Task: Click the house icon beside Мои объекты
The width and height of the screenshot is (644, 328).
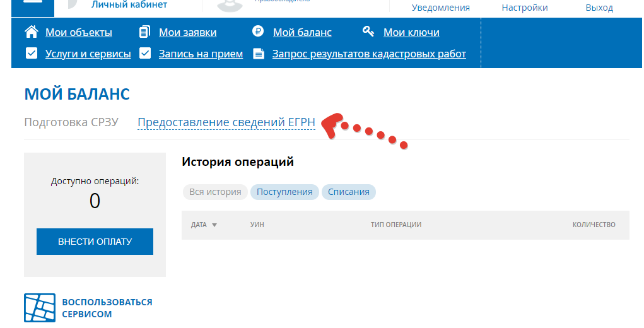Action: click(32, 32)
